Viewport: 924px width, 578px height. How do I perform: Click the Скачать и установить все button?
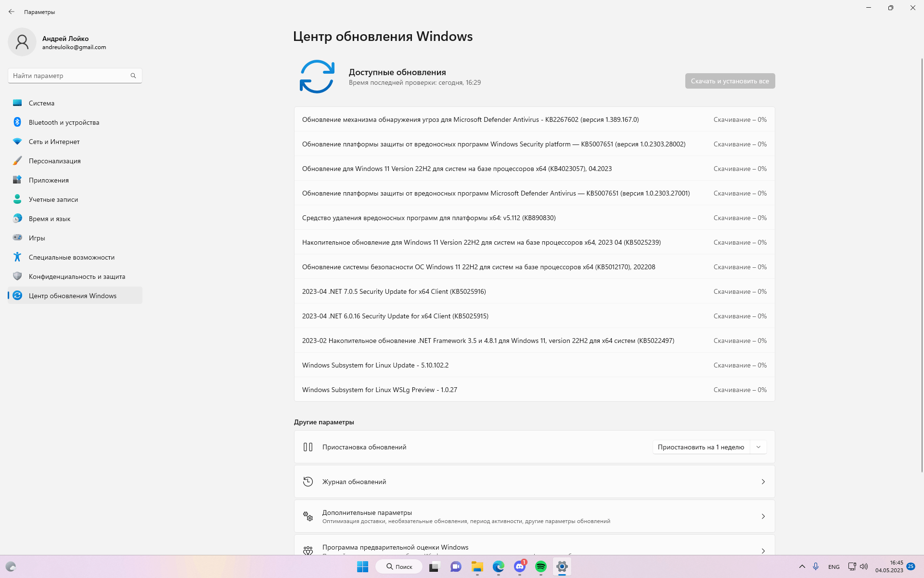point(730,81)
